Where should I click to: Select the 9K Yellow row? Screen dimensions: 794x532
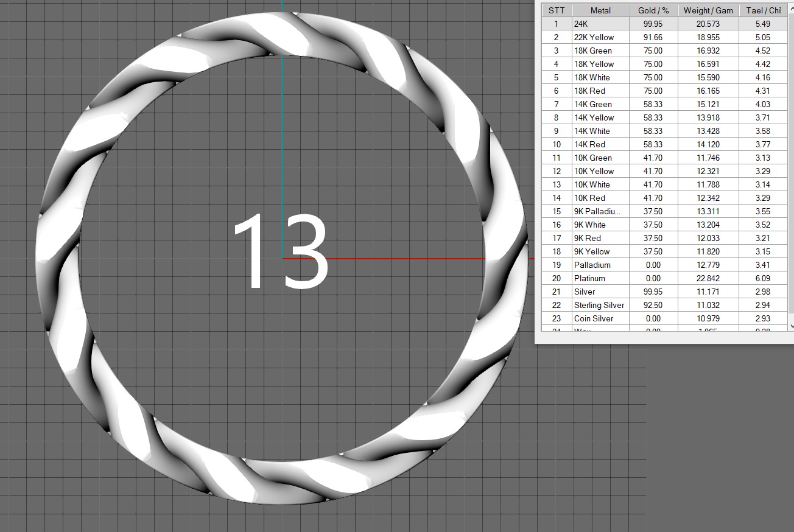[x=665, y=251]
